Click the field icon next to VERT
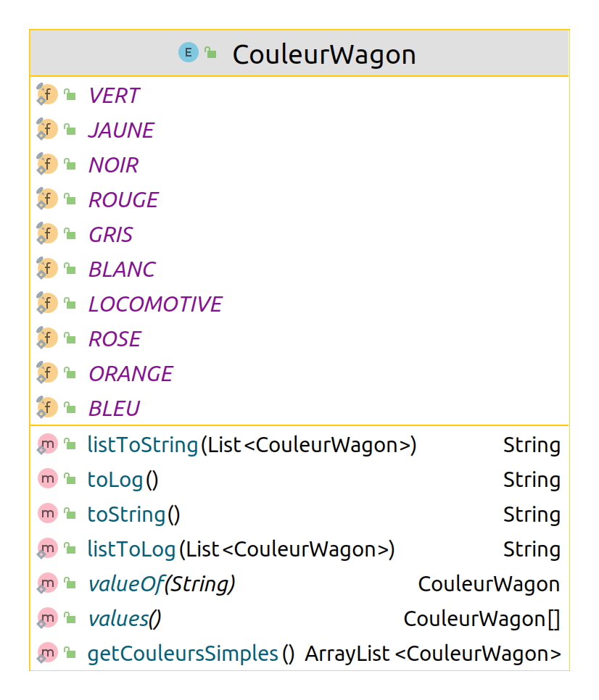This screenshot has height=700, width=599. click(47, 95)
